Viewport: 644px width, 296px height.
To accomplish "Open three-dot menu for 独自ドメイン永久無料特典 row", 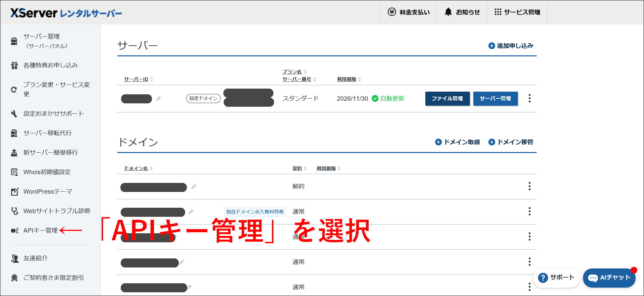I will pos(530,211).
